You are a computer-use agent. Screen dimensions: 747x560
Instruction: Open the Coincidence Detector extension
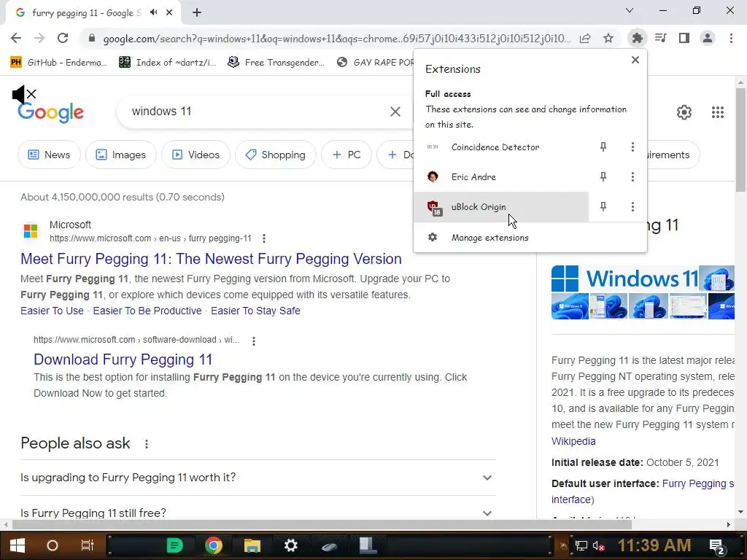[x=501, y=147]
